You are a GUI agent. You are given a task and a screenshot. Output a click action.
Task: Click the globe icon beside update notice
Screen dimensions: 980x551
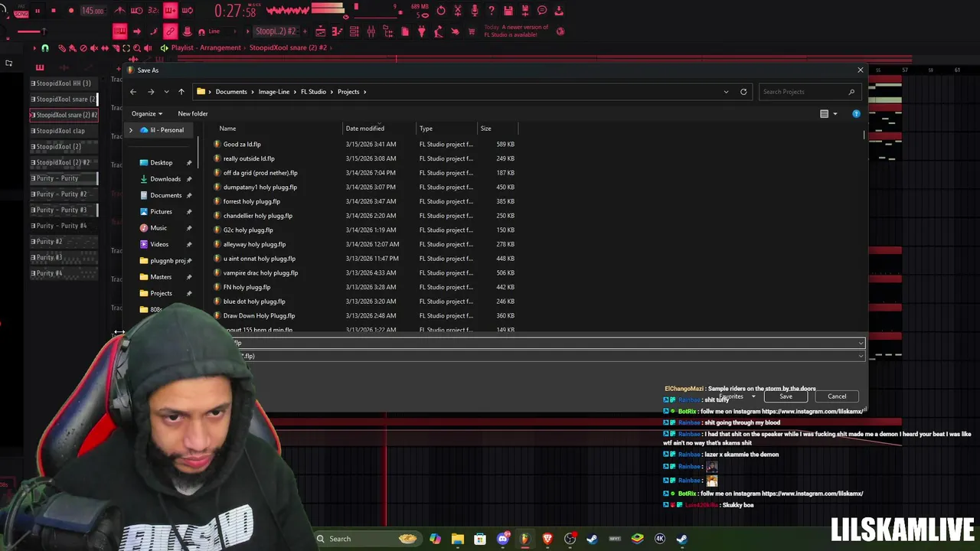[560, 31]
